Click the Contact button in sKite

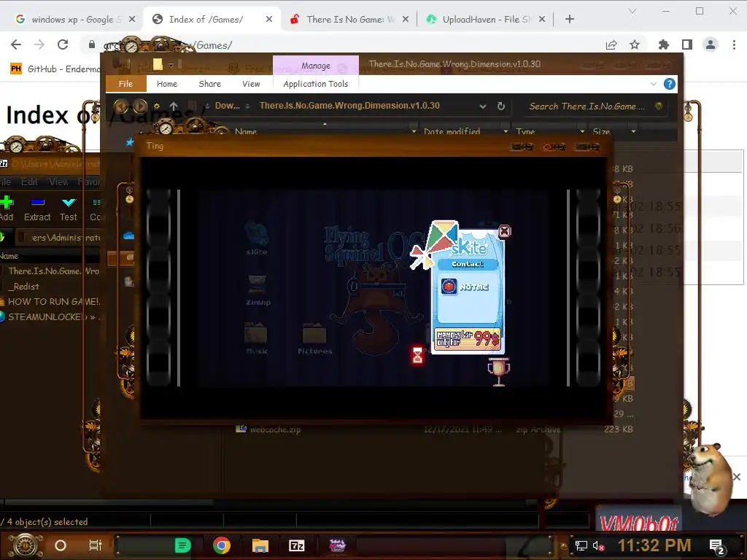point(468,264)
